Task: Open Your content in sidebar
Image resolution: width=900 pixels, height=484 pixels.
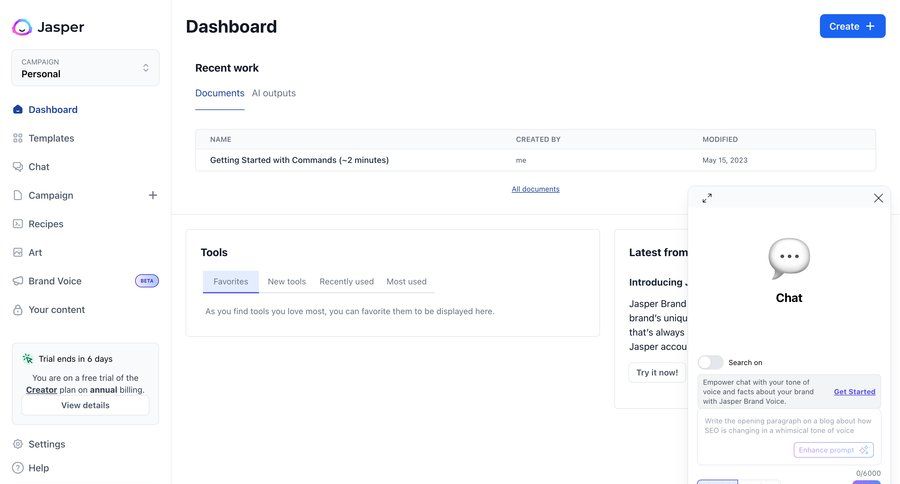Action: pos(56,310)
